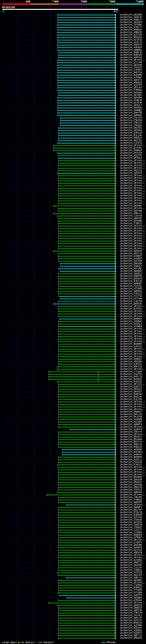
Task: Select the UniRef100_P21531 label
Action: tap(131, 286)
